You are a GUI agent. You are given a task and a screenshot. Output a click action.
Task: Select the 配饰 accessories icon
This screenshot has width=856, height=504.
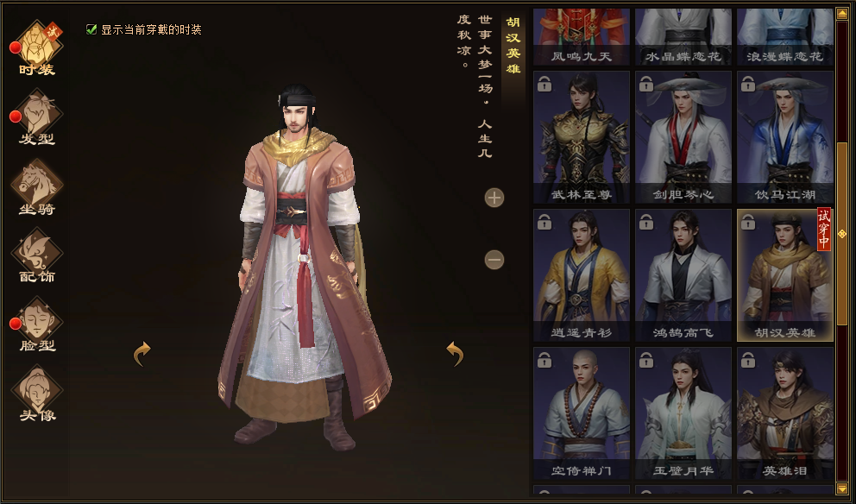pyautogui.click(x=37, y=255)
